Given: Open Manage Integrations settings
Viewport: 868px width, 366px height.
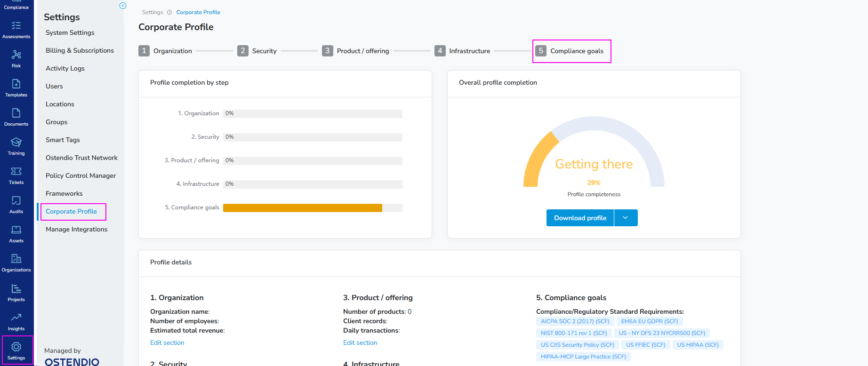Looking at the screenshot, I should [x=76, y=229].
